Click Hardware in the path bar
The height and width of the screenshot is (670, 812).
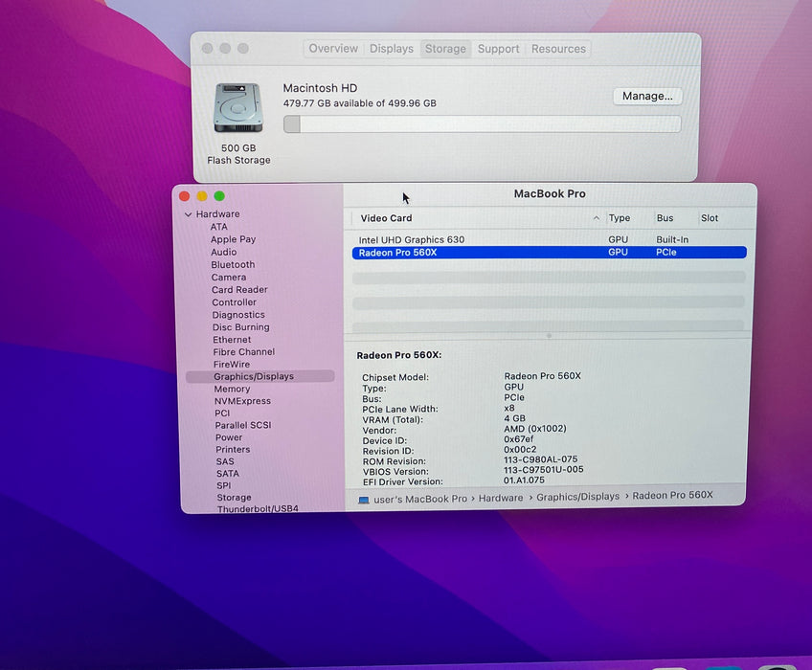pyautogui.click(x=501, y=498)
